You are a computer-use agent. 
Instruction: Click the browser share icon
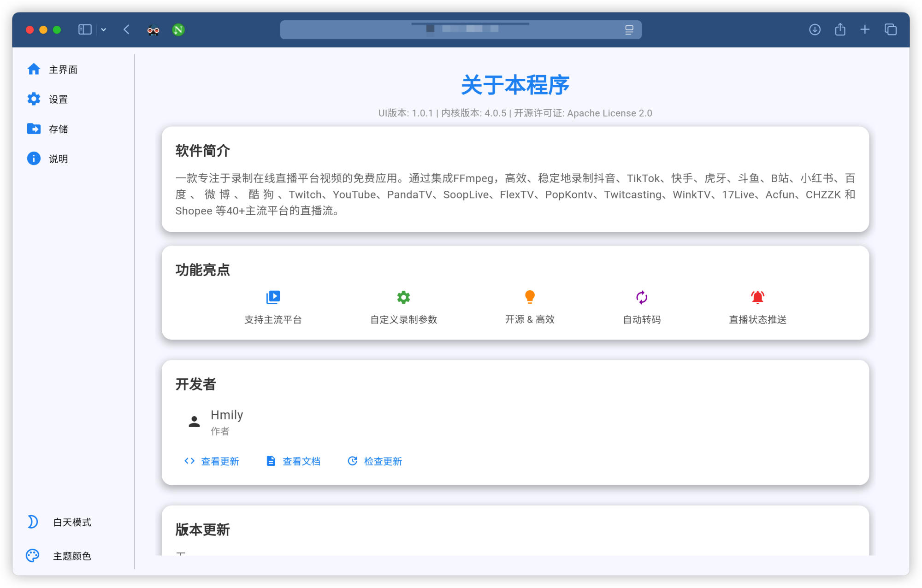pos(840,29)
